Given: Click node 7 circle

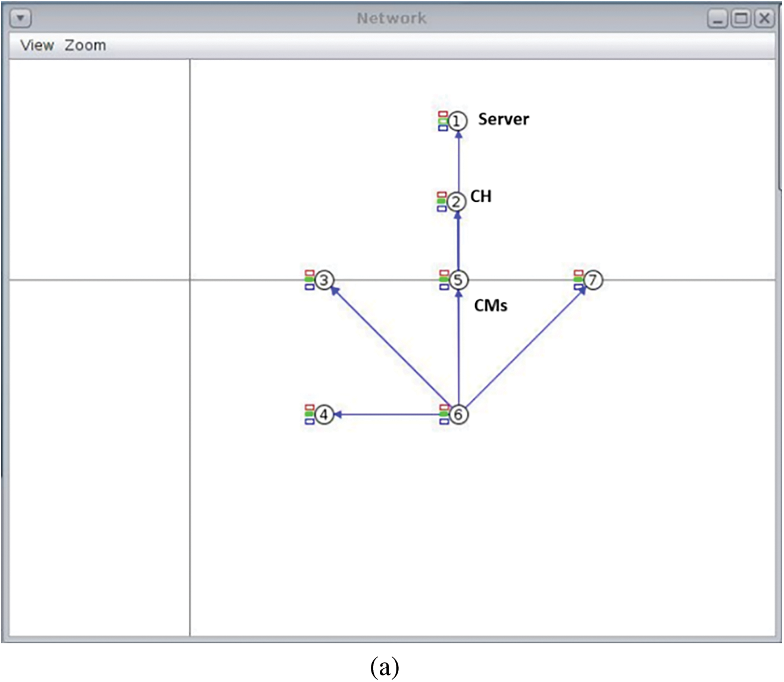Looking at the screenshot, I should pos(593,280).
